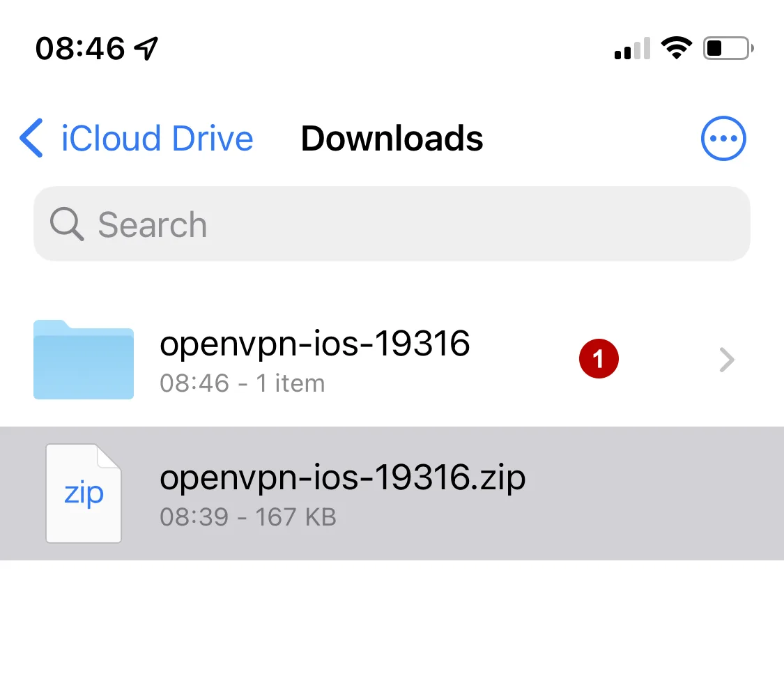
Task: Expand the openvpn-ios-19316 folder via its chevron
Action: [727, 360]
